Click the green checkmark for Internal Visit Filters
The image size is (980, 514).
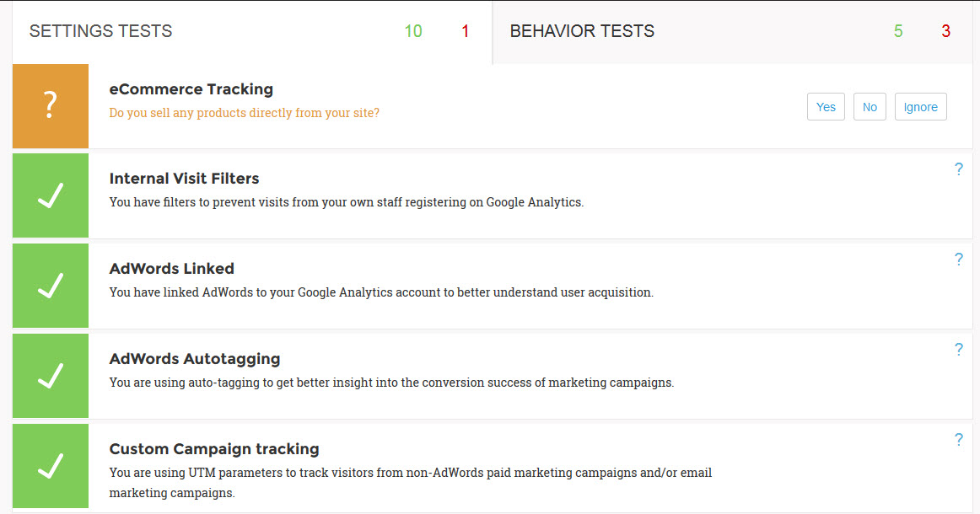click(51, 195)
